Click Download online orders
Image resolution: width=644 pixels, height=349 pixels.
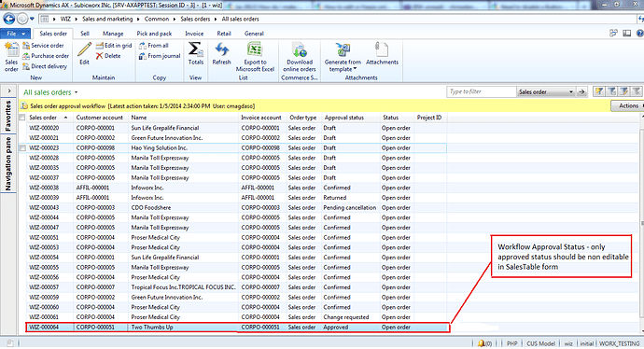coord(300,57)
